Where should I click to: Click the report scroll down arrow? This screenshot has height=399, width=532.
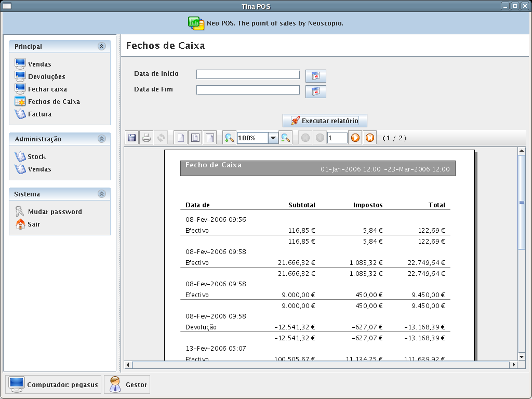coord(522,356)
